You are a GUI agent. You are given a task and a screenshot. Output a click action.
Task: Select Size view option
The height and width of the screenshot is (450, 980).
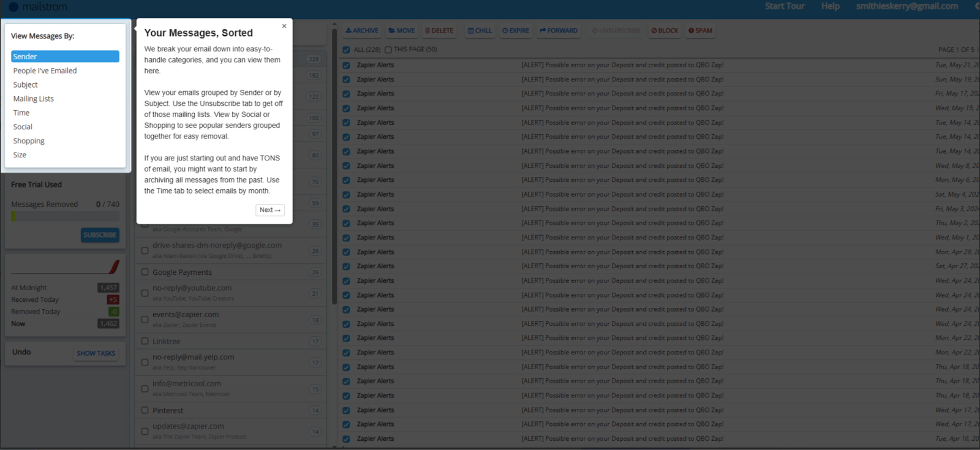[x=20, y=155]
